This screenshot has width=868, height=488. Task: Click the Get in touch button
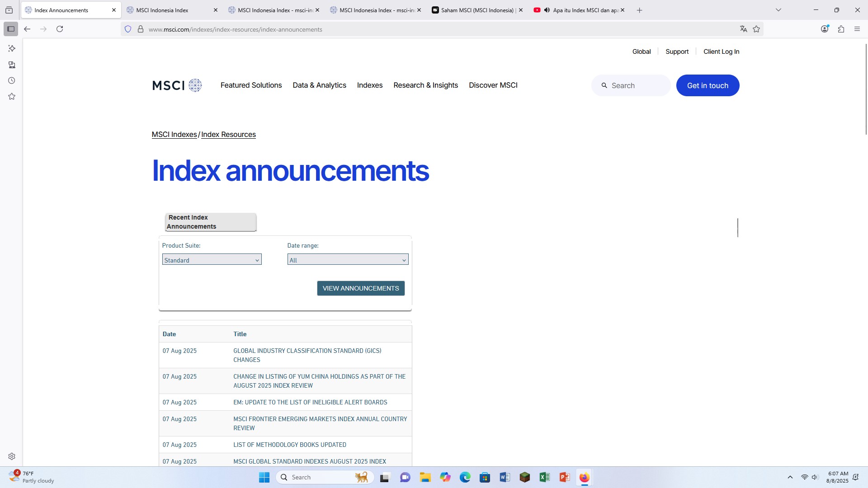[708, 85]
